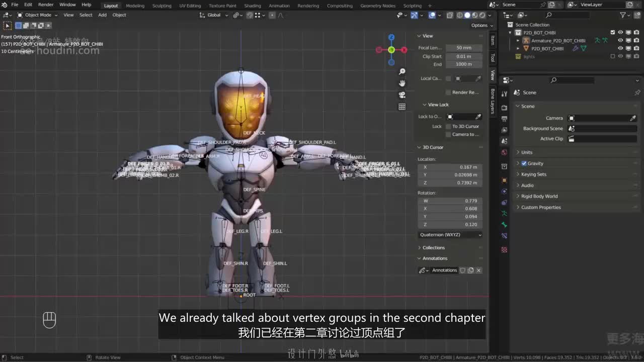The image size is (644, 362).
Task: Open the File menu
Action: point(15,5)
